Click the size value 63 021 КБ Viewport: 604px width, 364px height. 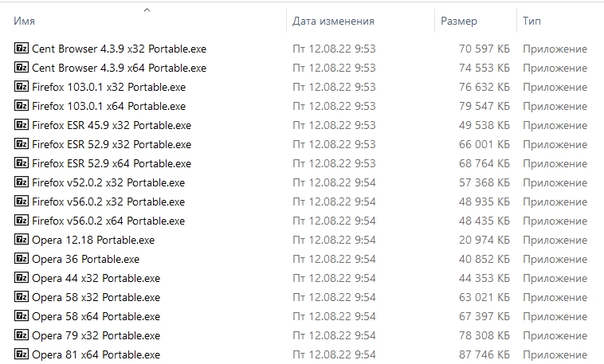tap(484, 297)
